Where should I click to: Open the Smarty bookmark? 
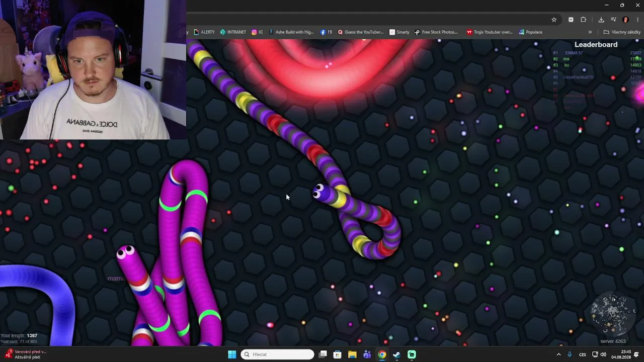(x=399, y=32)
